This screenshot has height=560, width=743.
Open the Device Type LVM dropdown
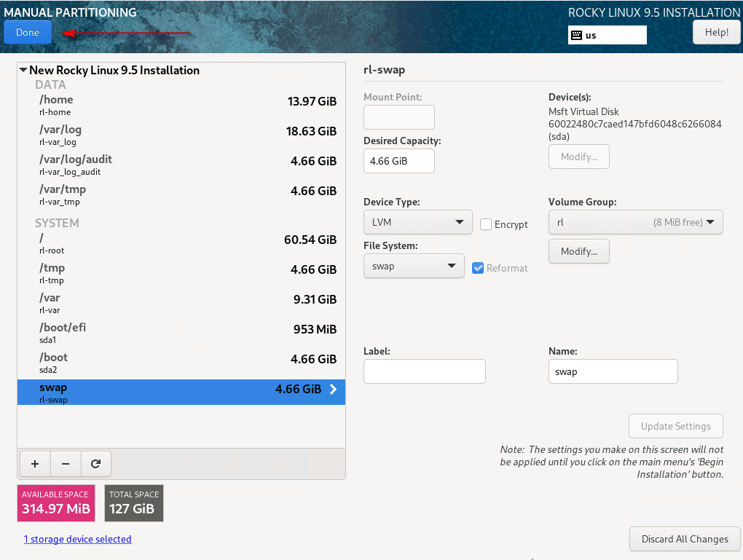tap(417, 222)
